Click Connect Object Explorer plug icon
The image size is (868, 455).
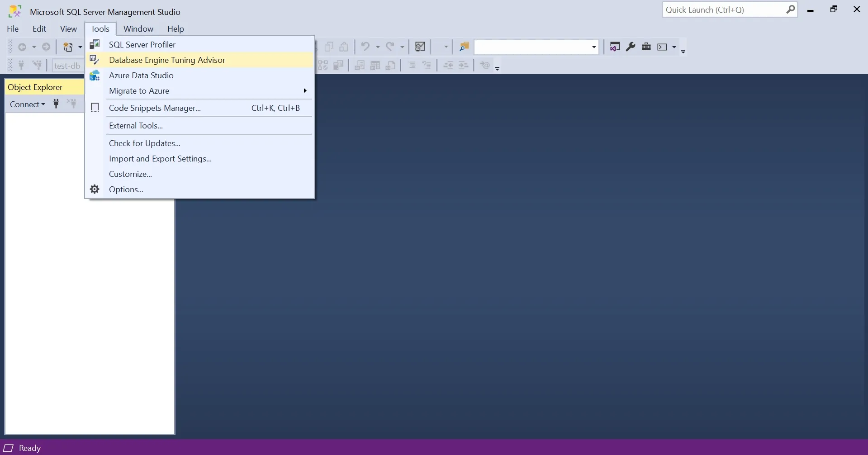click(56, 104)
